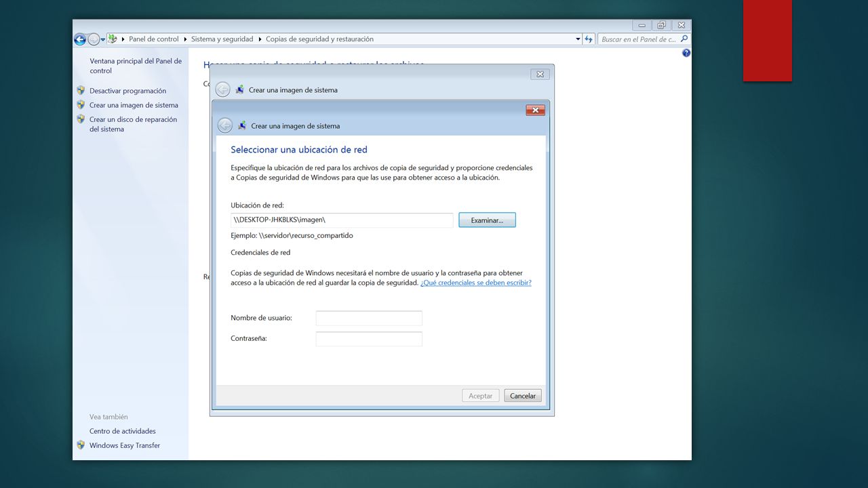Click 'Crear un disco de reparación del sistema'
The image size is (868, 488).
pos(133,124)
